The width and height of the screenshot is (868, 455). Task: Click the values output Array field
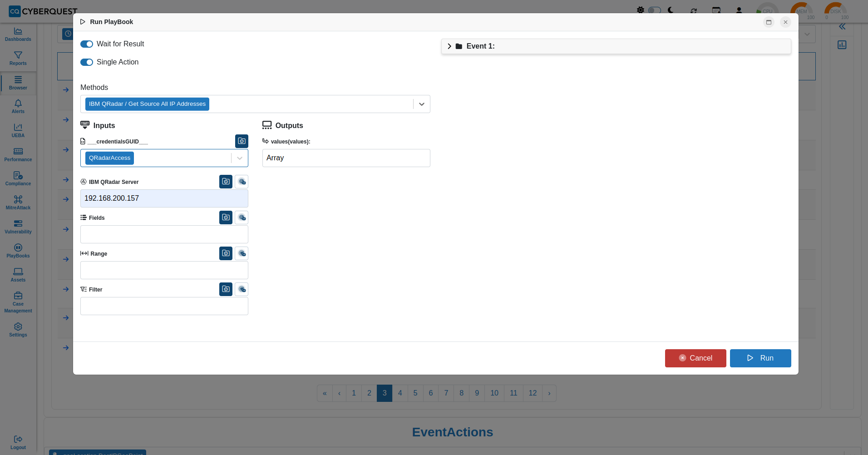[x=346, y=158]
